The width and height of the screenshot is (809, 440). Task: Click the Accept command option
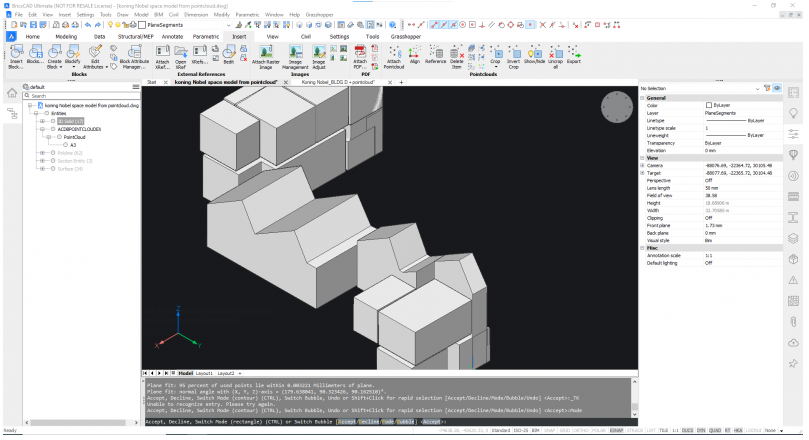[346, 422]
